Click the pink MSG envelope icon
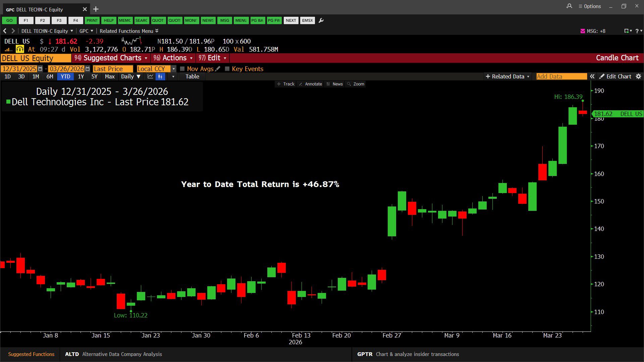The width and height of the screenshot is (644, 362). 583,31
